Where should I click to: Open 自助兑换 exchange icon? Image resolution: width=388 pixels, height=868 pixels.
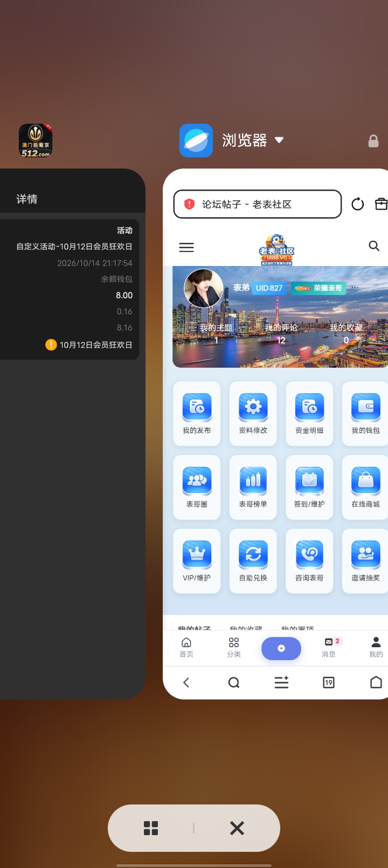pyautogui.click(x=253, y=554)
